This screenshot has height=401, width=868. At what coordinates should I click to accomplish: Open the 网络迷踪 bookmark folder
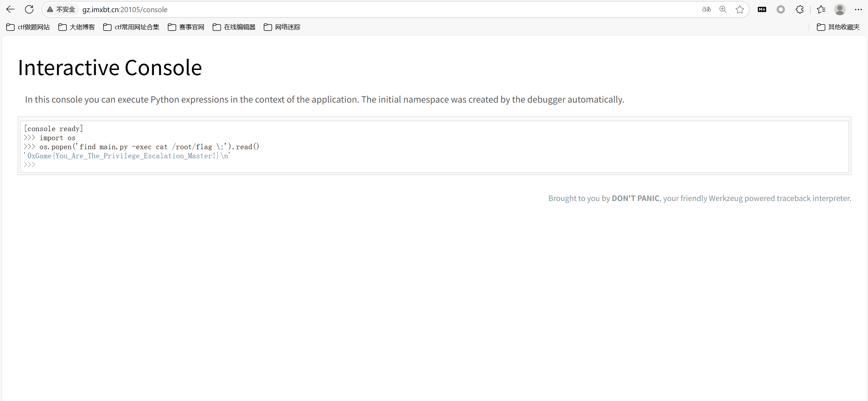coord(282,27)
